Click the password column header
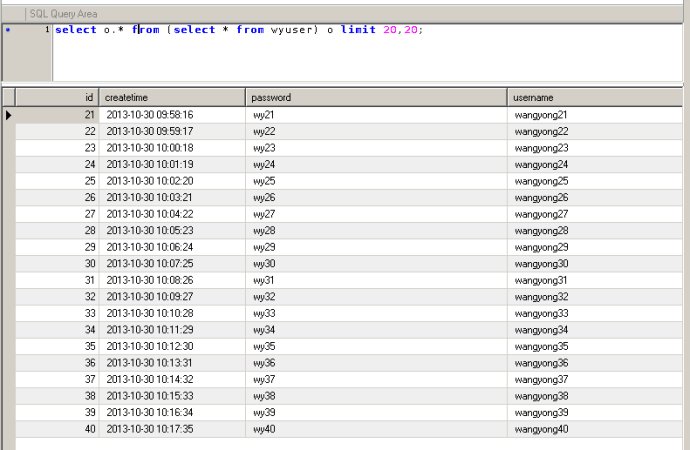The height and width of the screenshot is (450, 690). tap(376, 97)
